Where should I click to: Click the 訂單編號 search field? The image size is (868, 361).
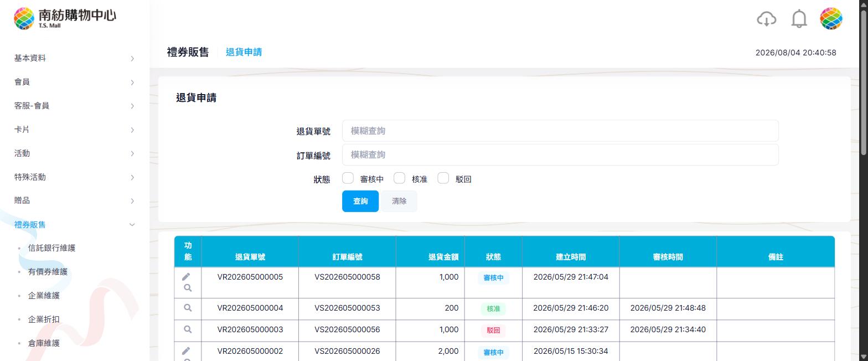click(x=560, y=154)
